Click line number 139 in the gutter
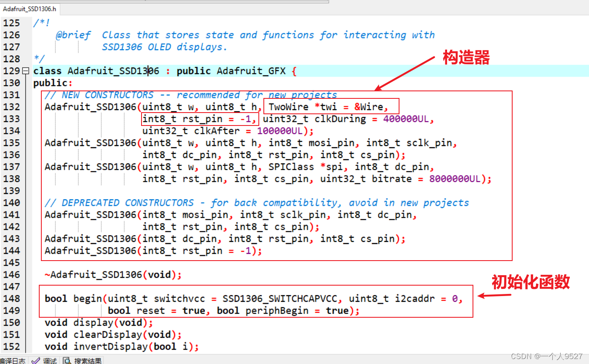 11,191
